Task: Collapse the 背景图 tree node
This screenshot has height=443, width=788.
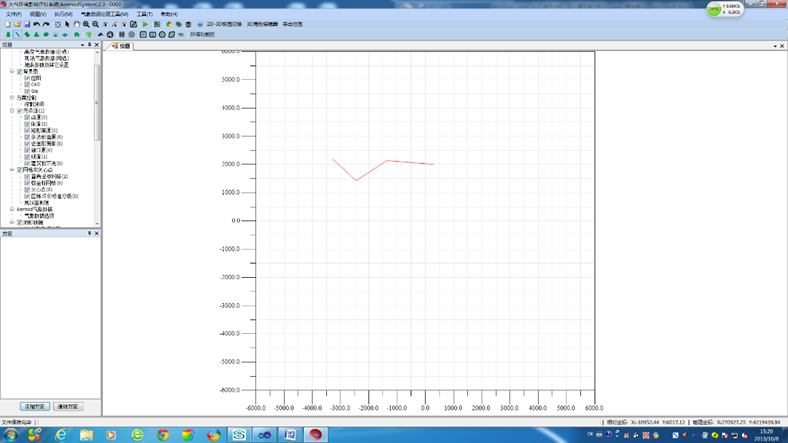Action: coord(12,72)
